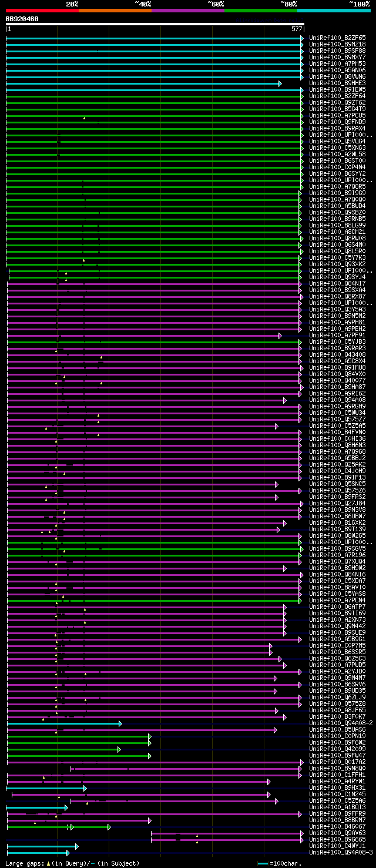Select label UniRef100_Q9FND9

pyautogui.click(x=337, y=122)
